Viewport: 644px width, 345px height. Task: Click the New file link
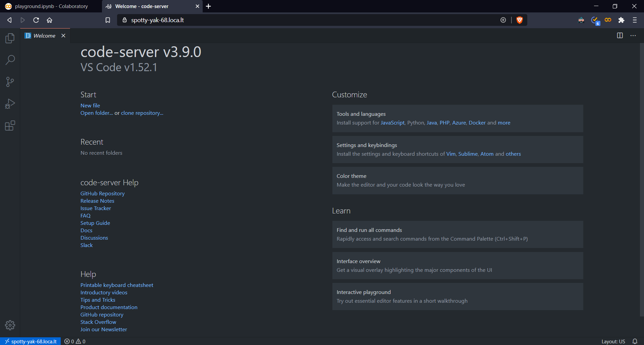pos(90,105)
